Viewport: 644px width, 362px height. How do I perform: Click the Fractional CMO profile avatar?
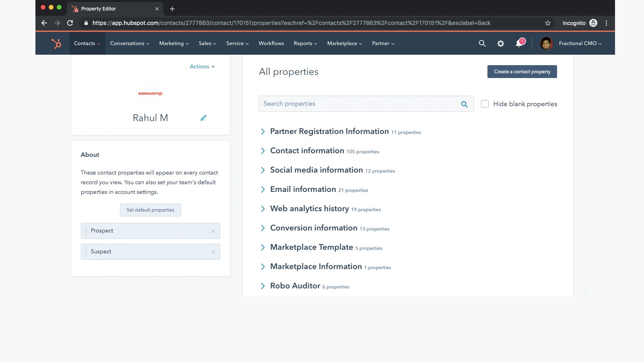(546, 43)
